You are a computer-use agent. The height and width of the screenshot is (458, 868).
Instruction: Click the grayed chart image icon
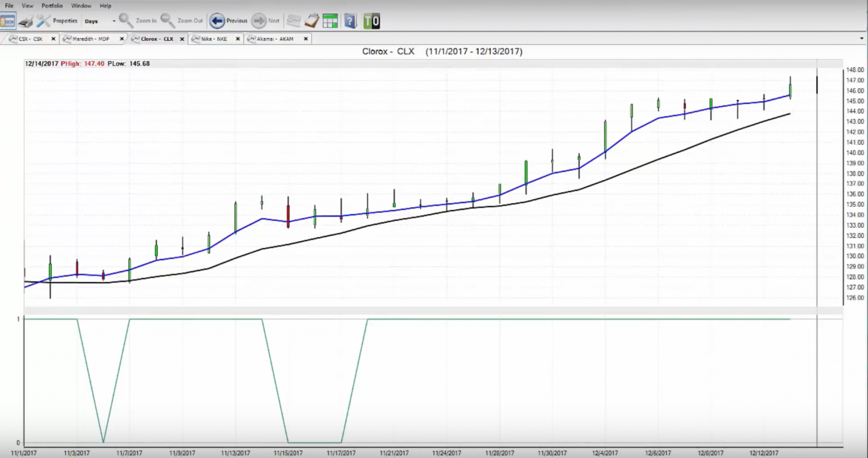pos(294,21)
